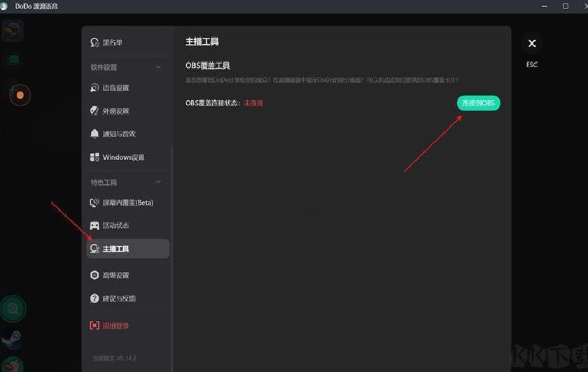This screenshot has width=588, height=372.
Task: Click the 屏幕内覆盖 monitor icon
Action: pyautogui.click(x=94, y=203)
